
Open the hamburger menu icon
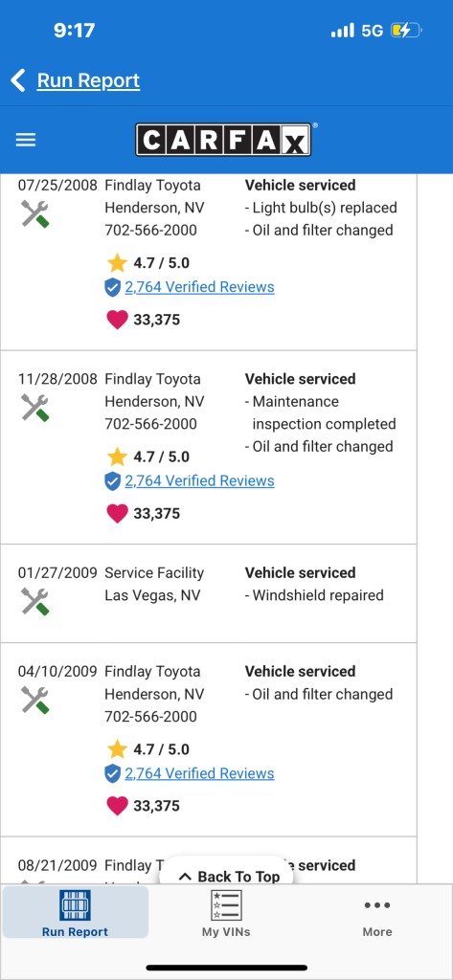click(26, 140)
